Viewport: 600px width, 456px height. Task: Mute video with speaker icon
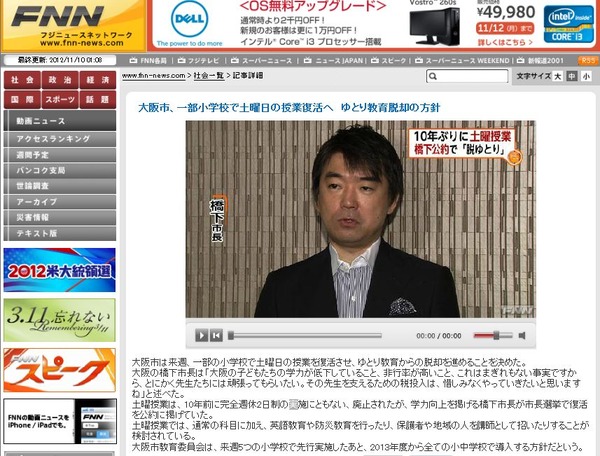click(x=522, y=335)
